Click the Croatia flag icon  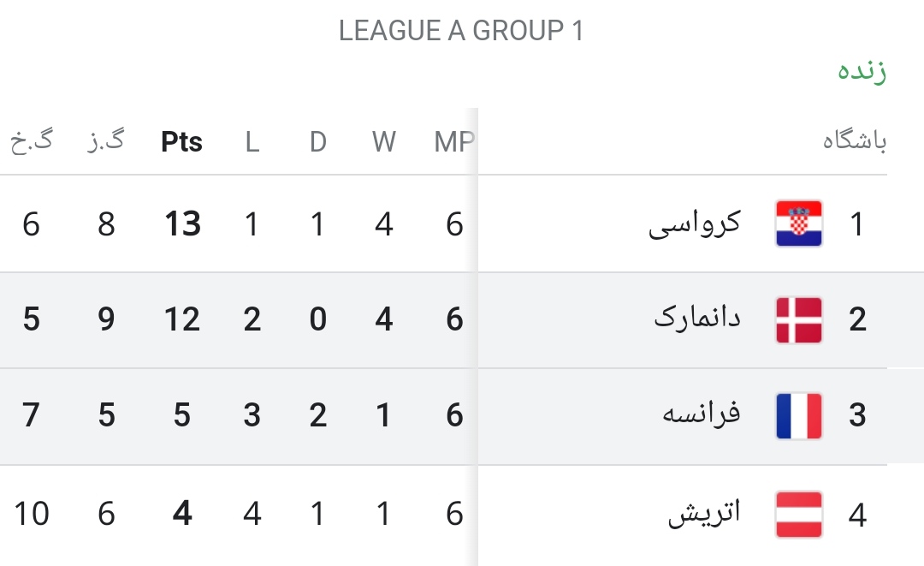[x=798, y=223]
